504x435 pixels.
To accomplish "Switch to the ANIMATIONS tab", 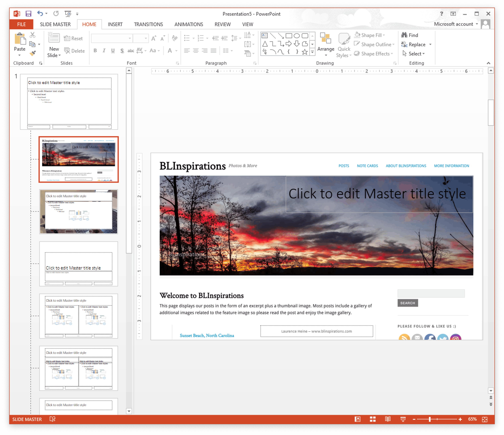I will 189,24.
